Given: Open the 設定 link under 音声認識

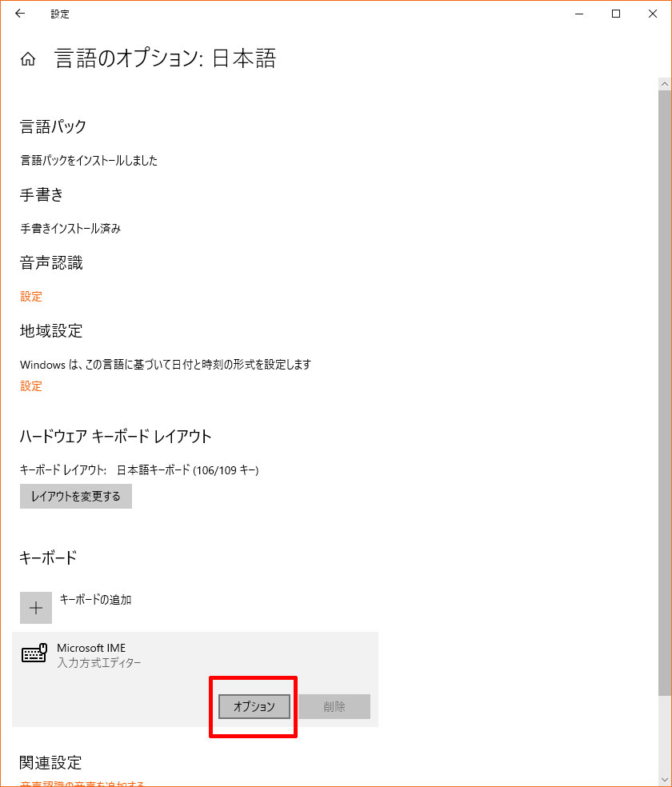Looking at the screenshot, I should point(31,297).
